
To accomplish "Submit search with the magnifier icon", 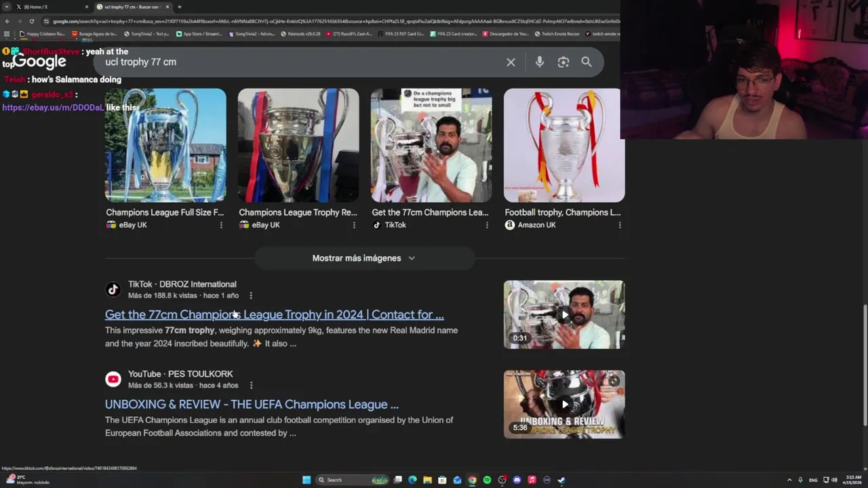I will click(x=587, y=62).
